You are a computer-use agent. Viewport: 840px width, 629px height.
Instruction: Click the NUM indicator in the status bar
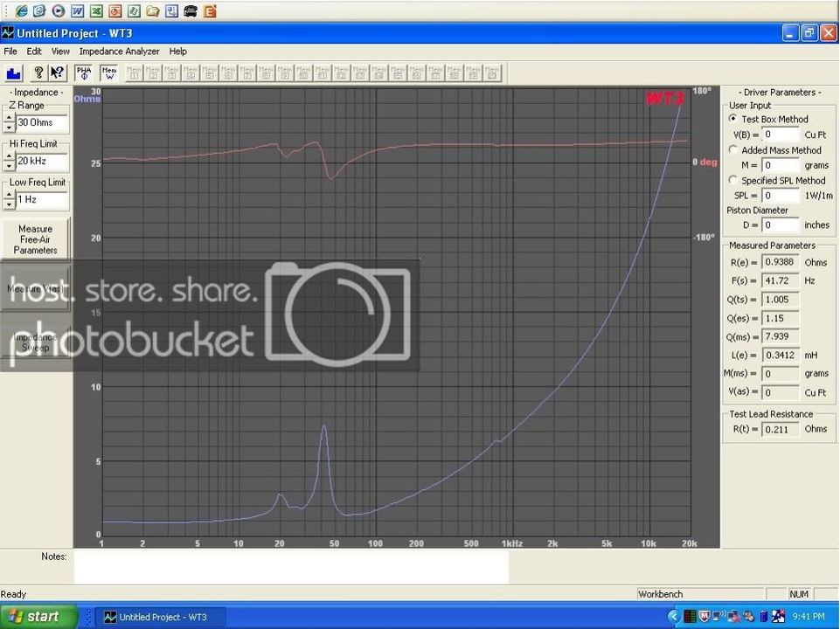799,594
